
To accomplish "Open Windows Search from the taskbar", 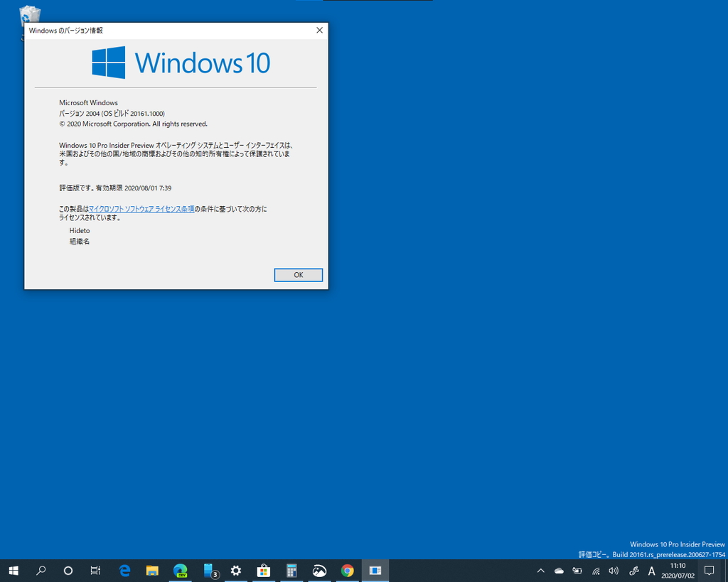I will (41, 571).
